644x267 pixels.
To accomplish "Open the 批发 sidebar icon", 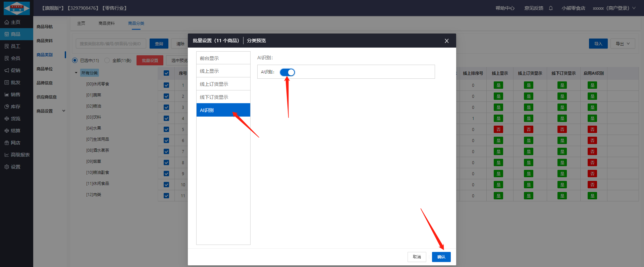I will 7,82.
